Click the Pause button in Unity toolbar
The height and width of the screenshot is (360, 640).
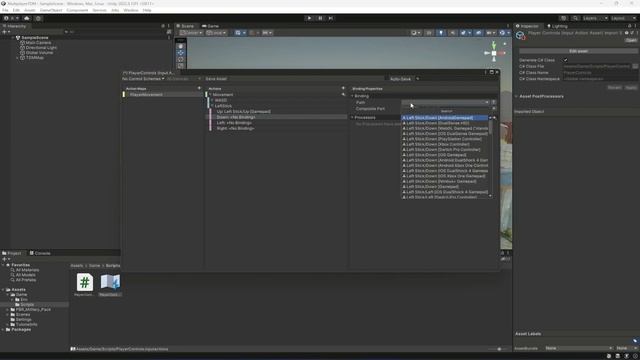[x=320, y=18]
